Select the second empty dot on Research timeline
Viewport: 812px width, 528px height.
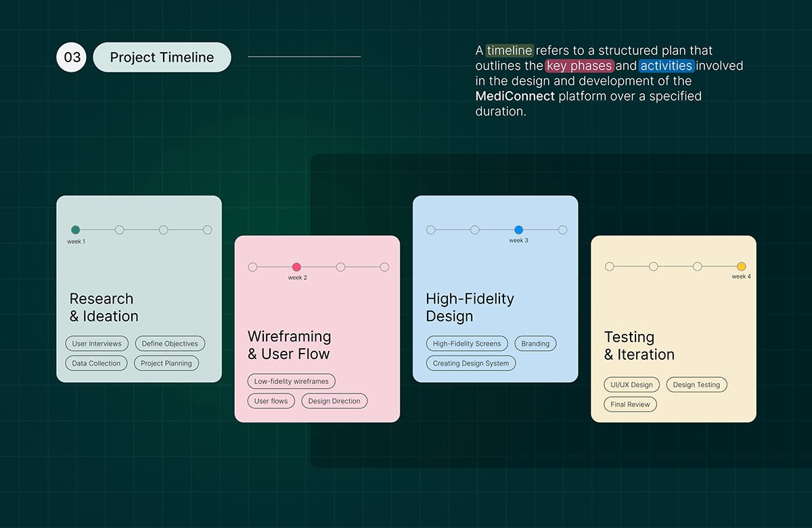click(x=120, y=230)
